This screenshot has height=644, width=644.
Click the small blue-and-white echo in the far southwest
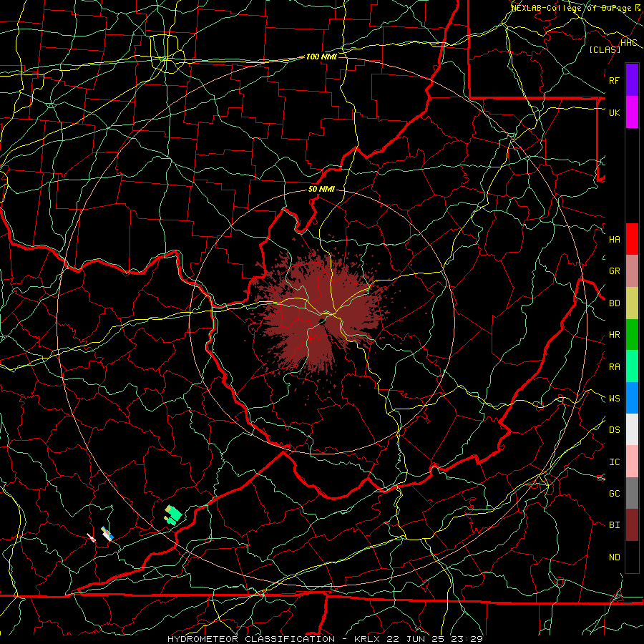[x=107, y=534]
